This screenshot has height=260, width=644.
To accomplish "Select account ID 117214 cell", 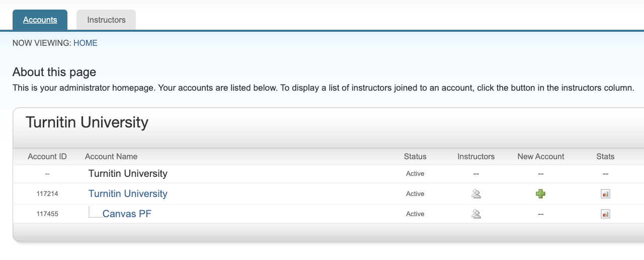I will [x=47, y=194].
